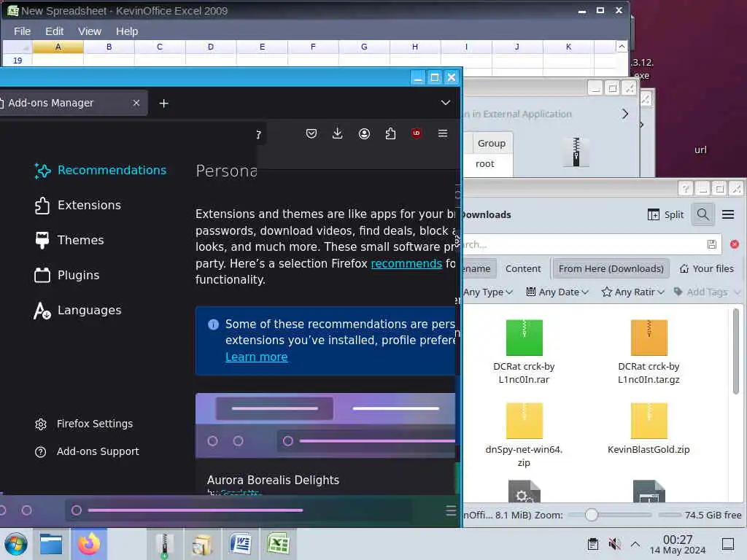Open file manager from taskbar

pos(51,544)
